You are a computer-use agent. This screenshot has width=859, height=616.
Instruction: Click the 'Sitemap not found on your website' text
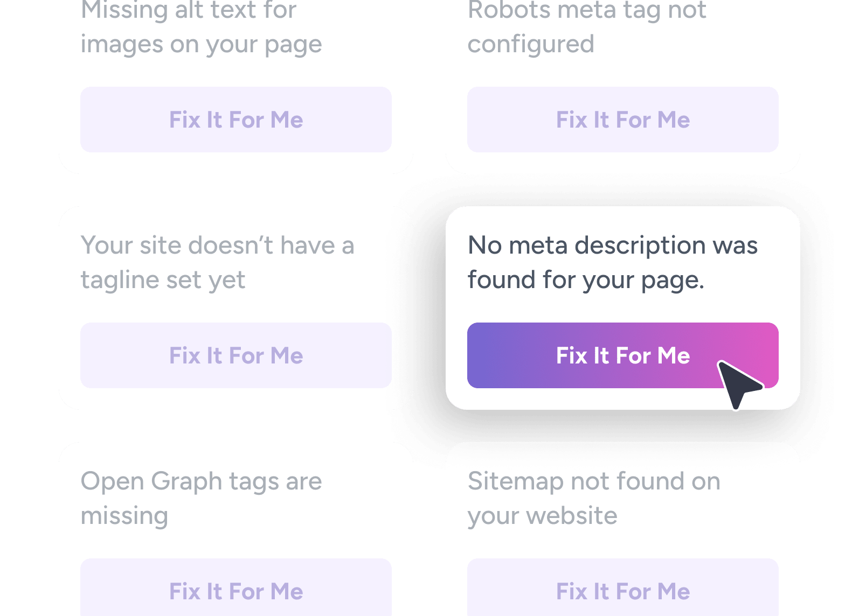click(x=593, y=498)
